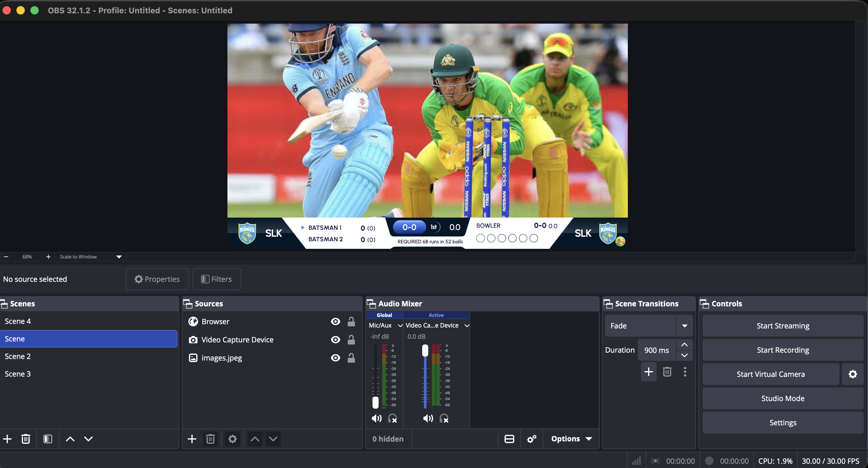Add a new scene with plus icon

coord(7,439)
